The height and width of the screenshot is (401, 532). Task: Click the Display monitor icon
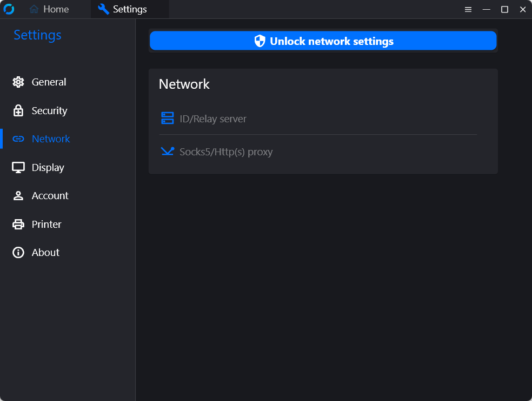click(18, 167)
